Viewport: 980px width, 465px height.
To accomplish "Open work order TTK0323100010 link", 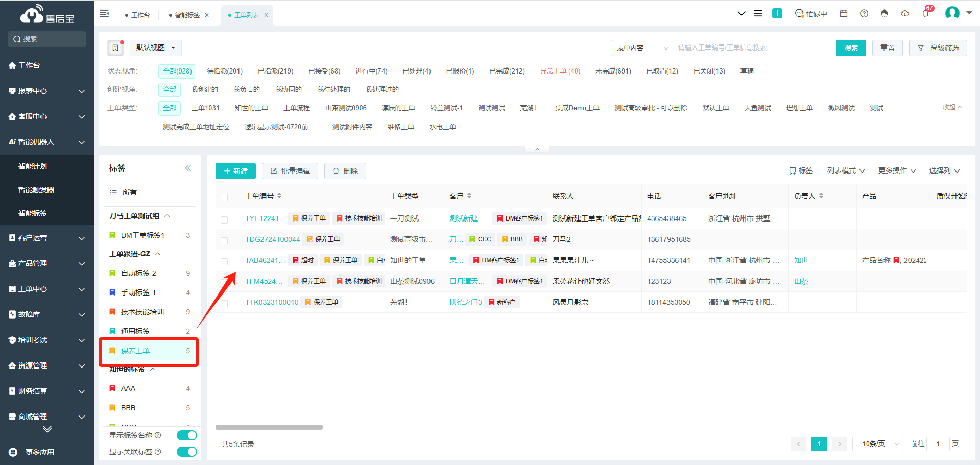I will tap(272, 302).
